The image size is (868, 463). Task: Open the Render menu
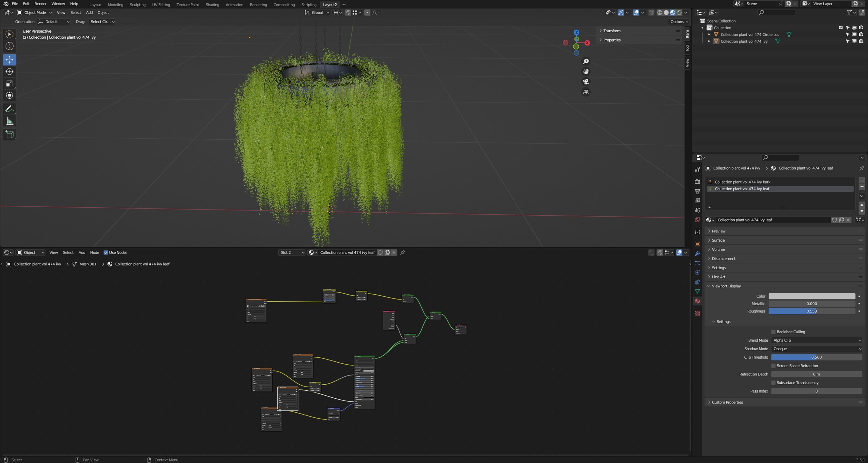point(41,4)
